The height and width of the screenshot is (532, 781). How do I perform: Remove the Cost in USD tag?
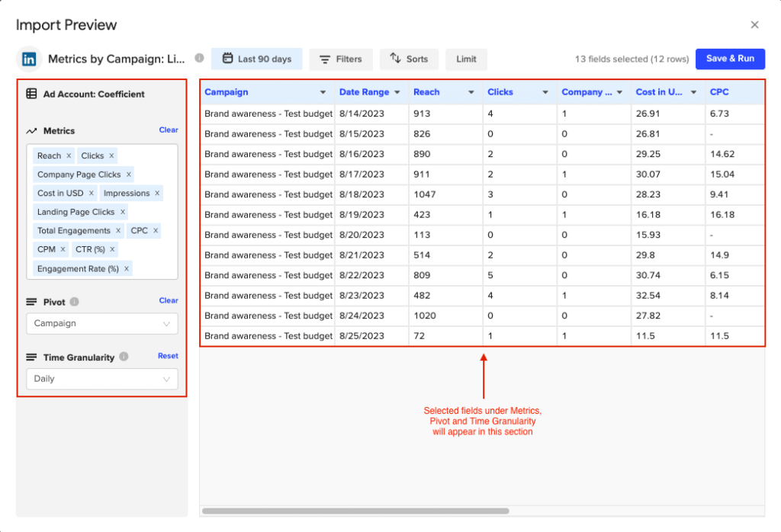click(92, 193)
